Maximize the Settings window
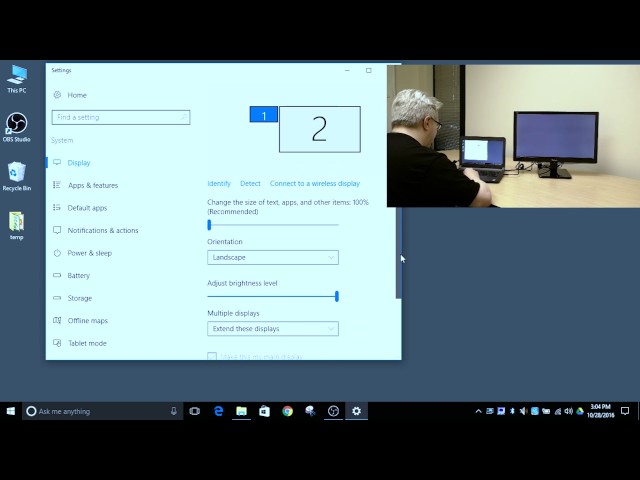640x480 pixels. click(x=369, y=70)
